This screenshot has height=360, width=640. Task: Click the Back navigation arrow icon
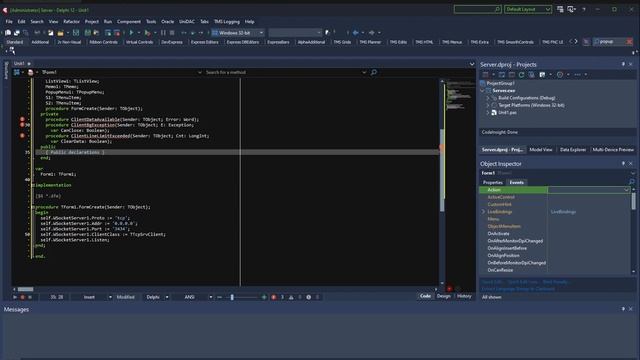click(x=356, y=33)
